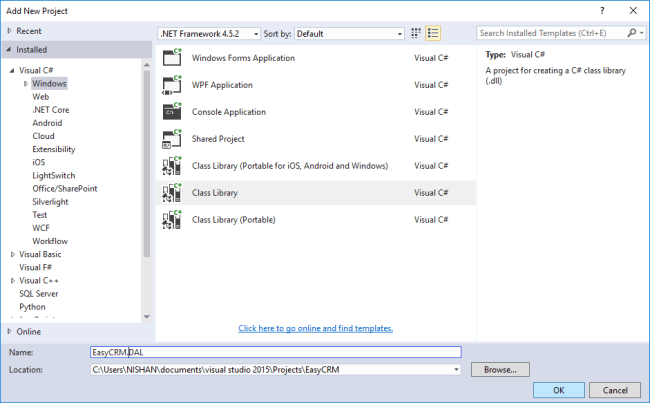Click the project Name input field

(276, 352)
